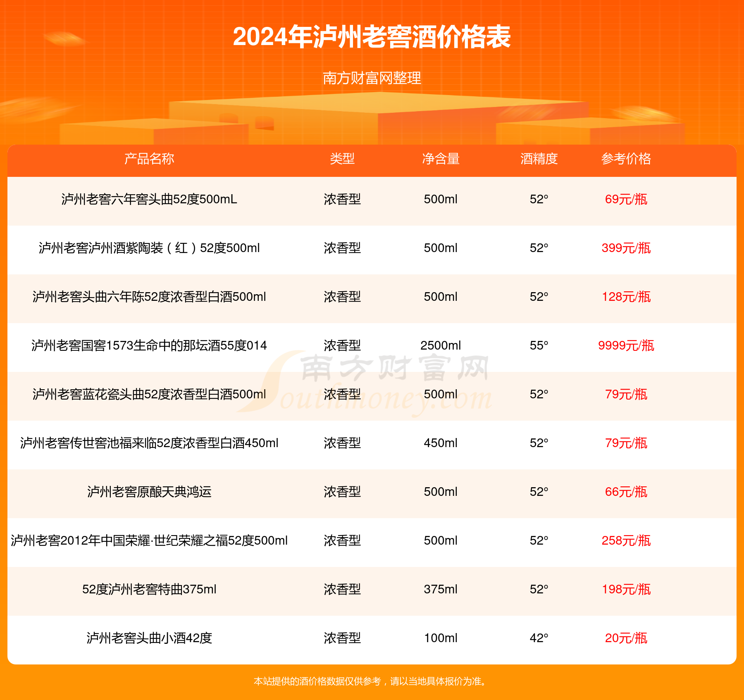This screenshot has height=700, width=744.
Task: Click 500ml in the 原酿天典鸿运 row
Action: (441, 492)
